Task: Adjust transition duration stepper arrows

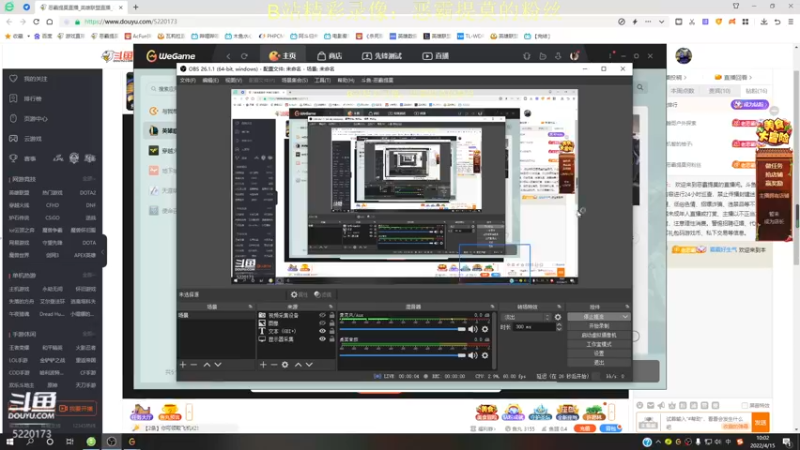Action: point(559,327)
